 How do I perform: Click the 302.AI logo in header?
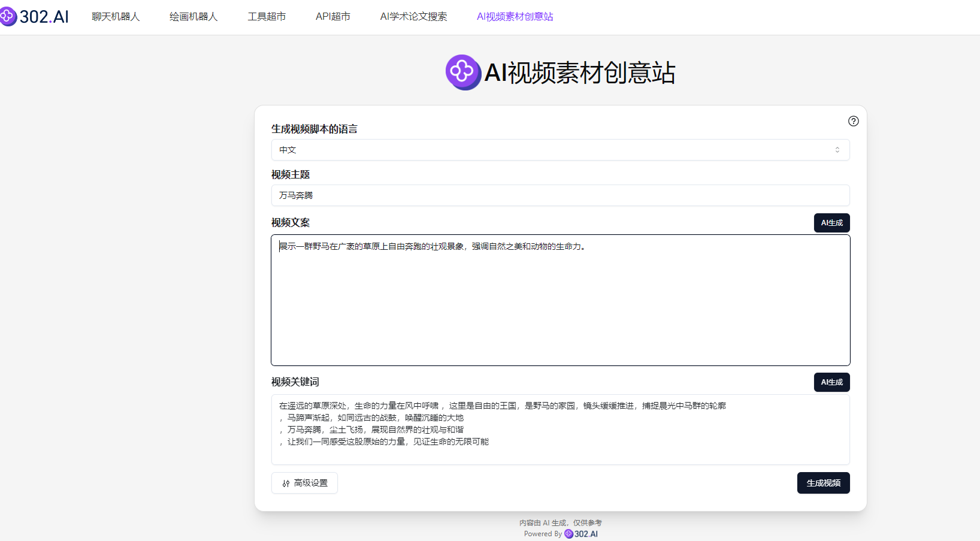[x=34, y=16]
